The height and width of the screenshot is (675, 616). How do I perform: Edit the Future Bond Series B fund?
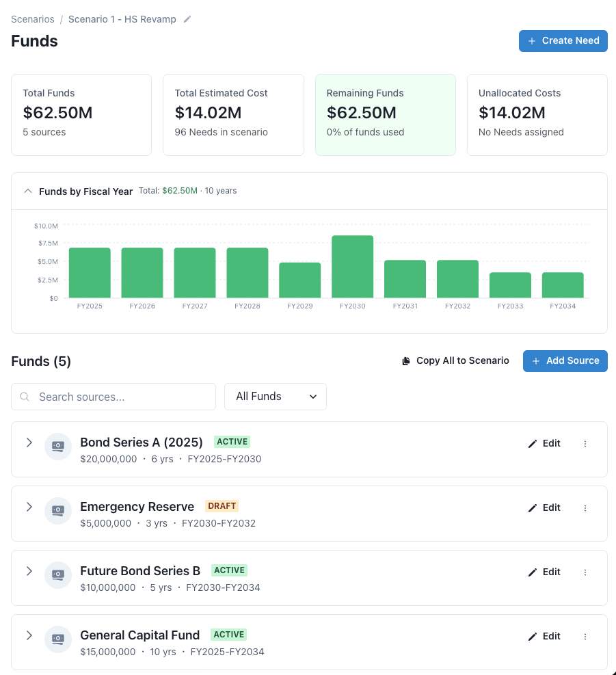544,572
